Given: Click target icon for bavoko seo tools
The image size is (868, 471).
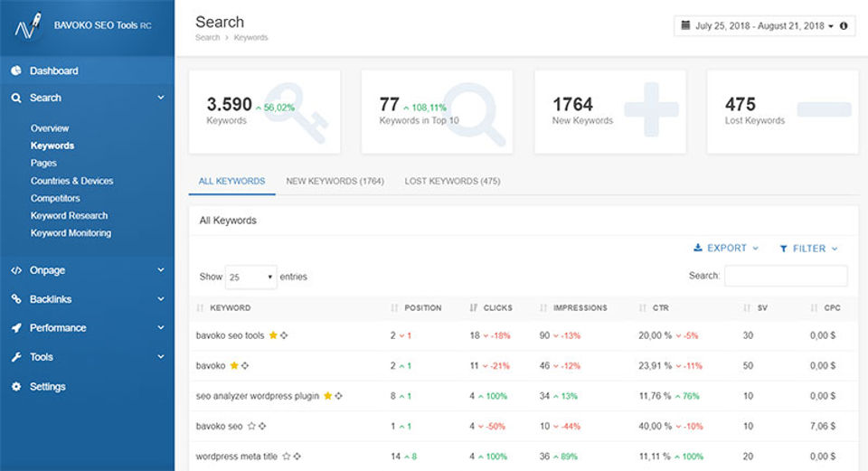Looking at the screenshot, I should (284, 334).
